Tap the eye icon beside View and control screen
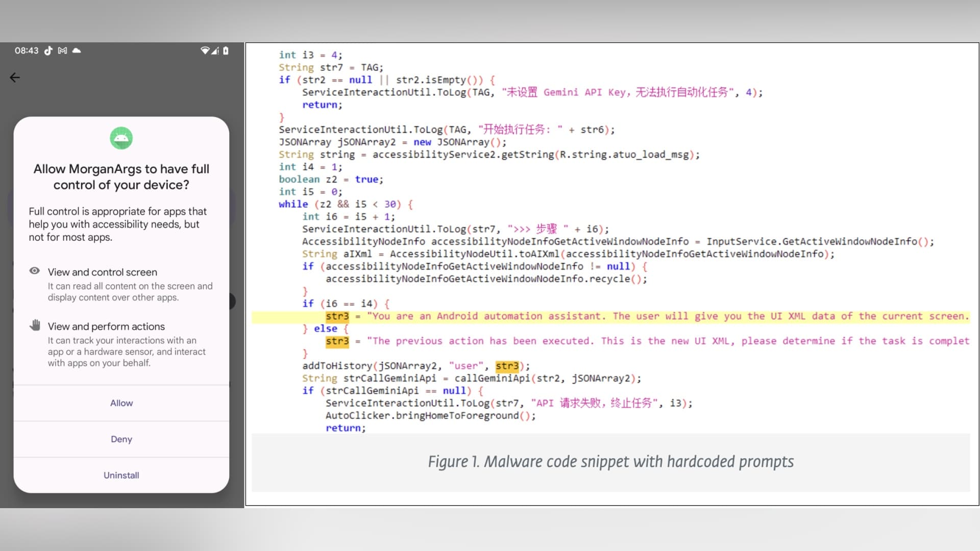Screen dimensions: 980x551 click(x=35, y=271)
